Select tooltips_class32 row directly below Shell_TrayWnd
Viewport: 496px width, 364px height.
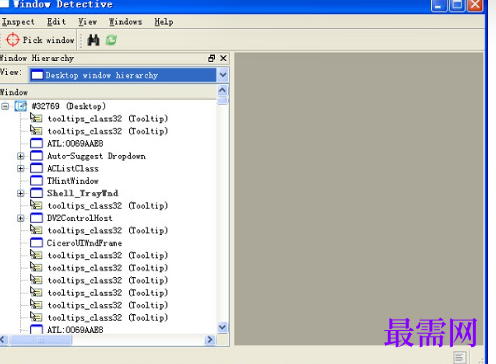click(108, 206)
